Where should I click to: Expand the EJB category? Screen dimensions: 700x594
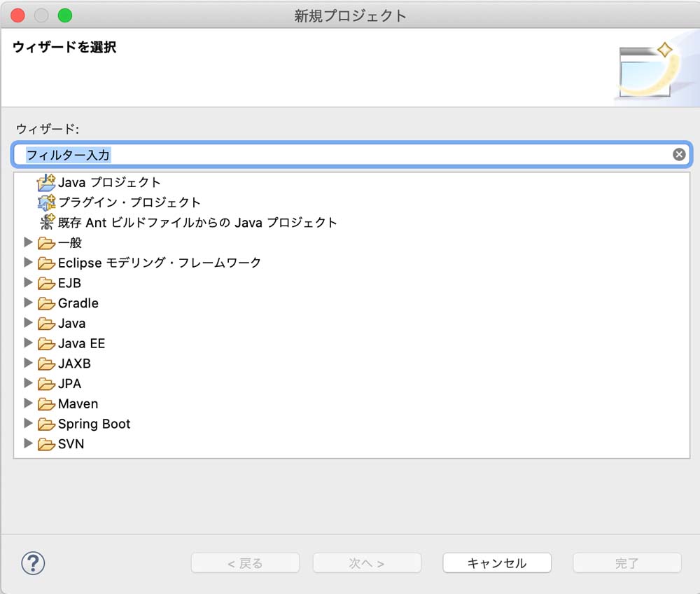point(28,282)
